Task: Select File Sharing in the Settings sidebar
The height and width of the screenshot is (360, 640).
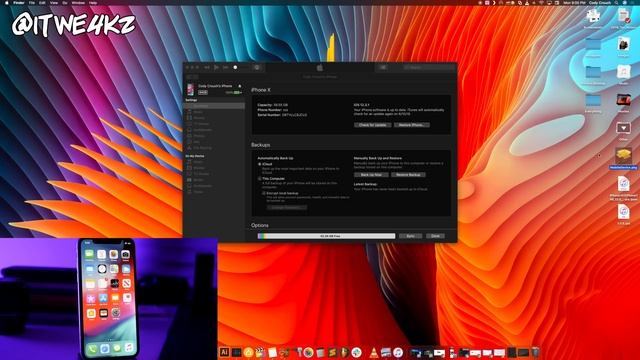Action: [x=215, y=148]
